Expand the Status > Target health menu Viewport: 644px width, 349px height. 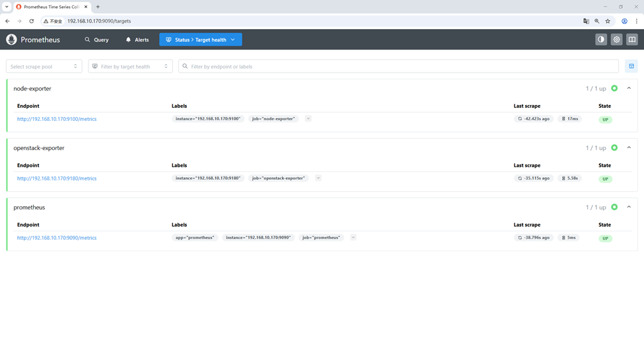(x=200, y=40)
